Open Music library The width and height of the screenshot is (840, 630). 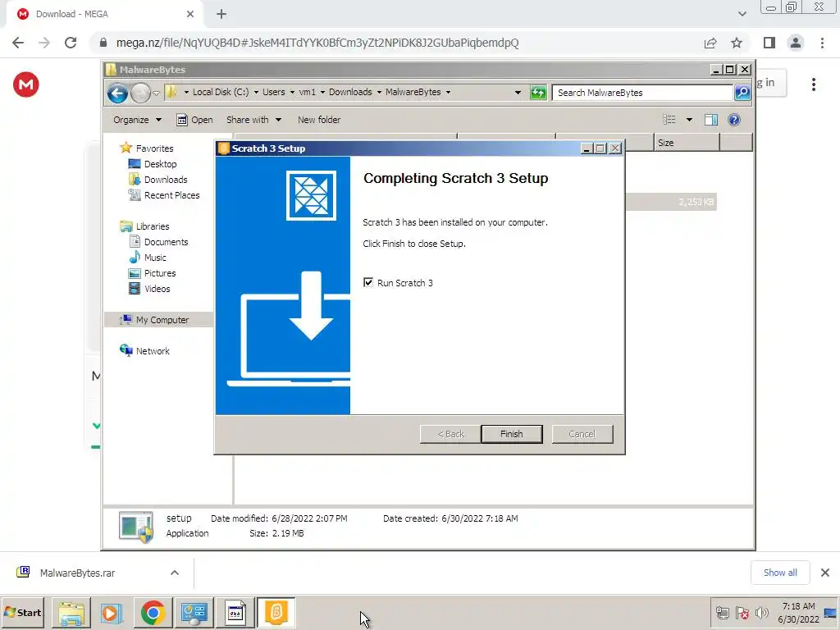(x=155, y=258)
